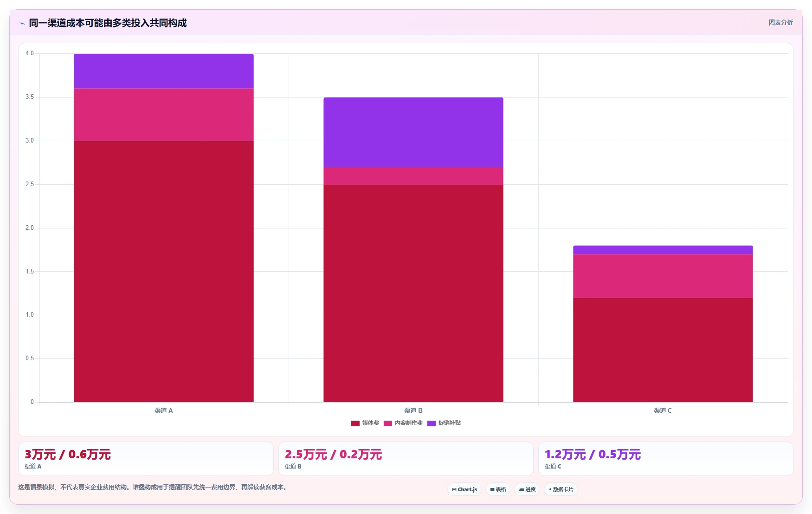Click the 2.5万元 / 0.2万元 stat value

click(333, 455)
